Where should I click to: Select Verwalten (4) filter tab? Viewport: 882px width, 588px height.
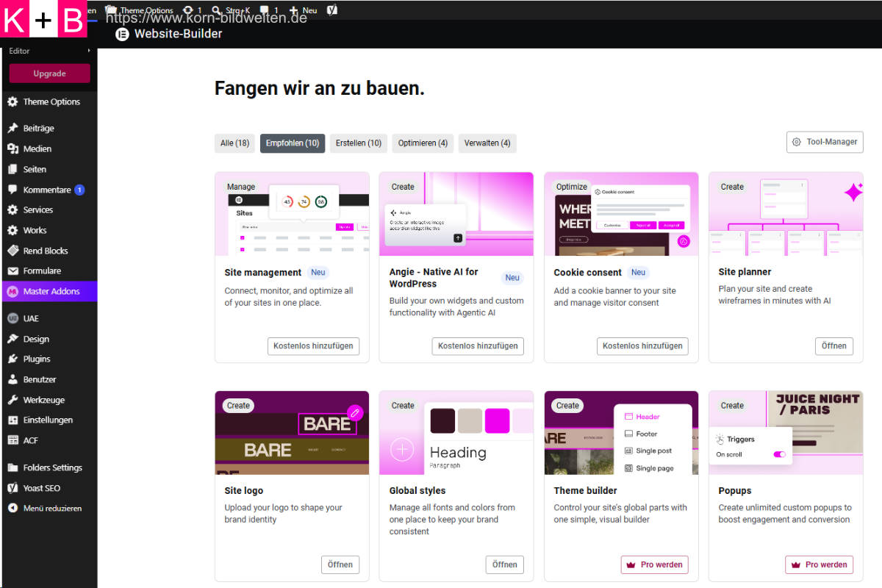487,143
